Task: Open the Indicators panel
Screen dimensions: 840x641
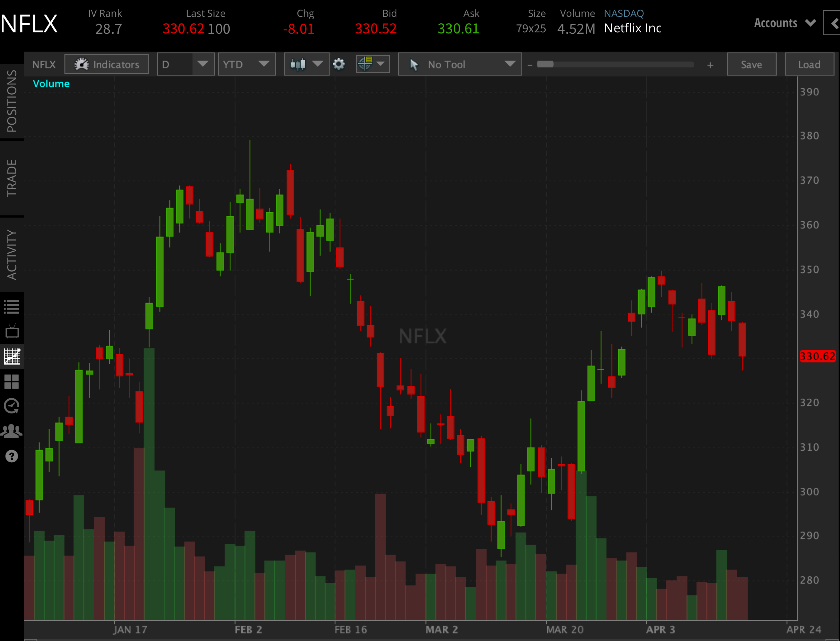Action: (106, 64)
